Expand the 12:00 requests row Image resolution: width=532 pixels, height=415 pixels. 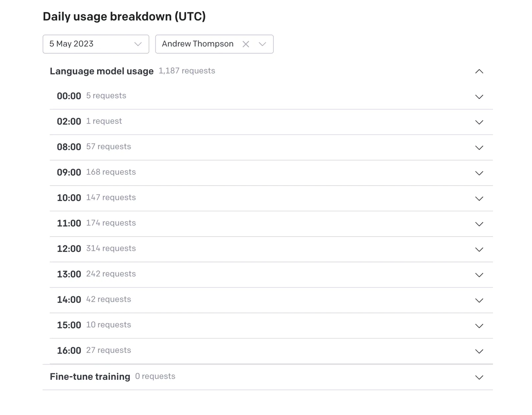tap(479, 249)
